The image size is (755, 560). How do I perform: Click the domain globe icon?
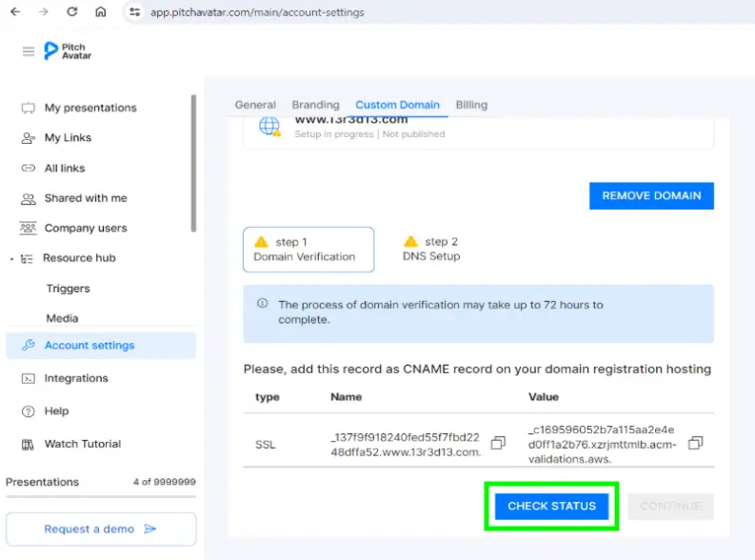tap(269, 127)
